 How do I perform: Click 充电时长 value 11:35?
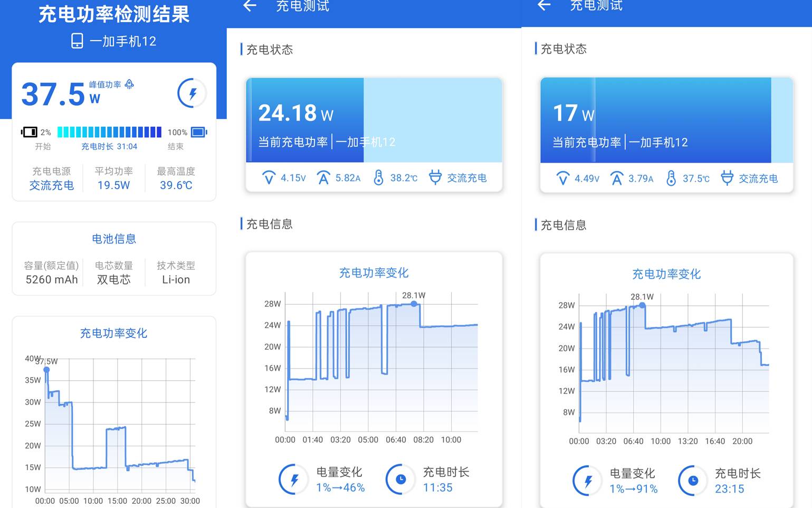pos(438,487)
